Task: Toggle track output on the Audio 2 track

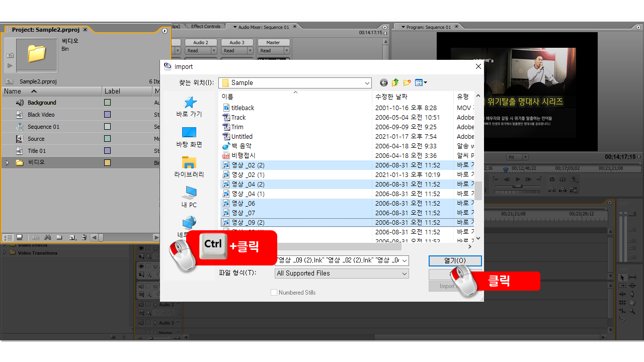Action: (141, 305)
